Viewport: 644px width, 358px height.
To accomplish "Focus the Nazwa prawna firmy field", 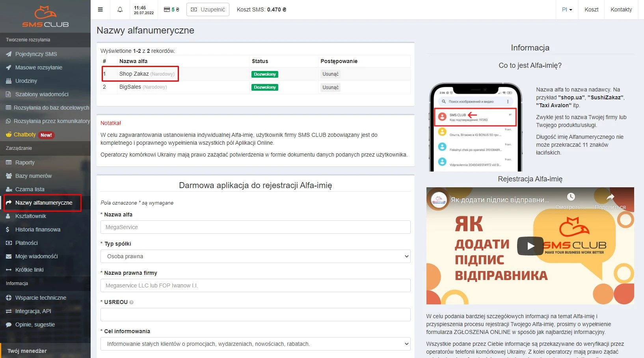I will coord(255,285).
